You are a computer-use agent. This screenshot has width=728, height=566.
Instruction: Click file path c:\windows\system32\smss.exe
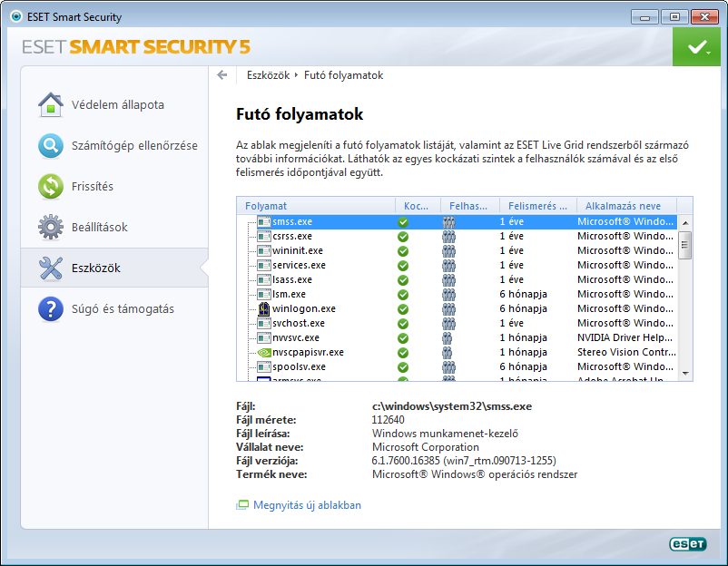[452, 406]
